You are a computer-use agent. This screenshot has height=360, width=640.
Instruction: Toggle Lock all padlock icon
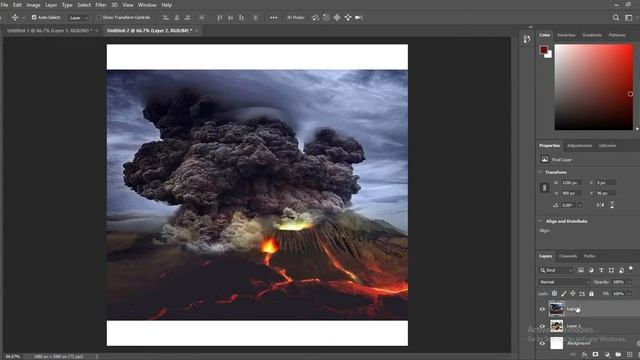tap(591, 293)
